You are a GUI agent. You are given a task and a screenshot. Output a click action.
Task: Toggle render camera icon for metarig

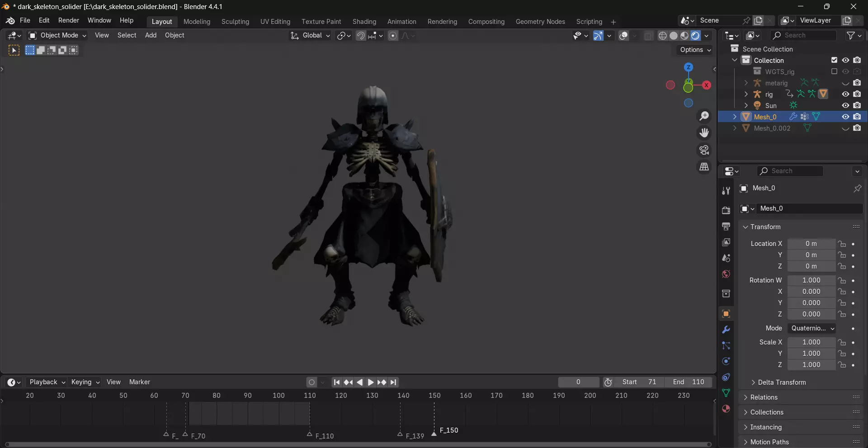857,83
